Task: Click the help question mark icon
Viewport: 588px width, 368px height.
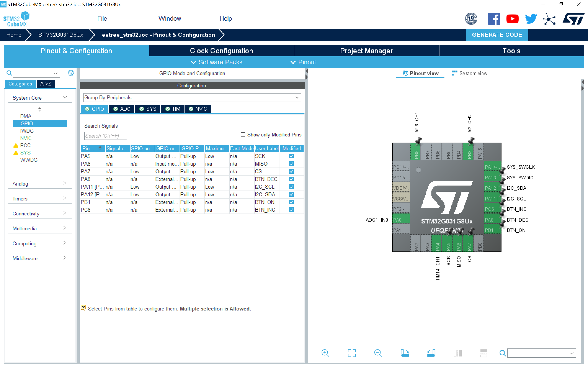Action: (x=83, y=308)
